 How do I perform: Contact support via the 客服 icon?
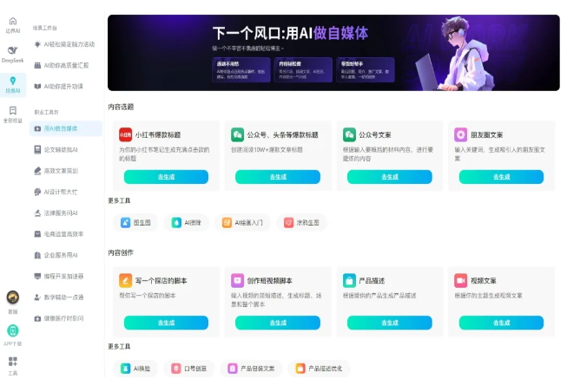(x=13, y=297)
